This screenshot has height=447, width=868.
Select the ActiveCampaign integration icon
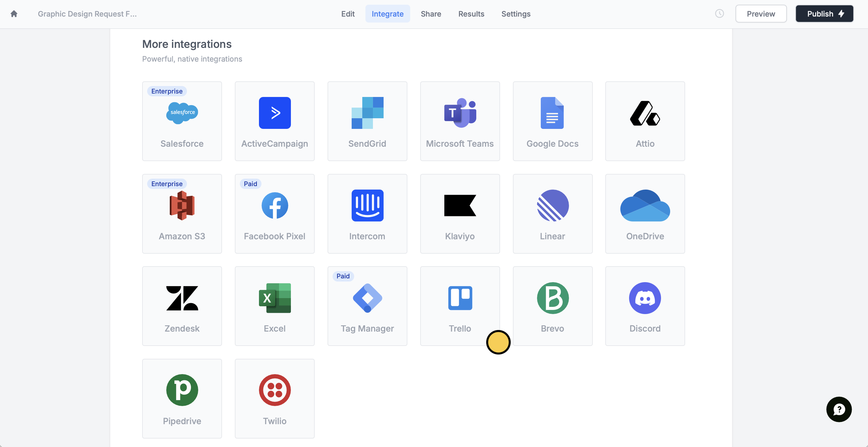(275, 113)
